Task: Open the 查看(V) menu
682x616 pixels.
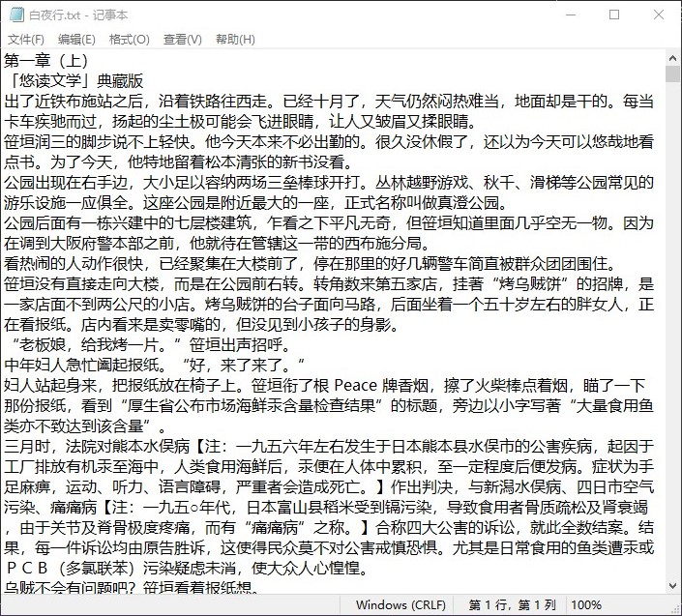Action: coord(182,40)
